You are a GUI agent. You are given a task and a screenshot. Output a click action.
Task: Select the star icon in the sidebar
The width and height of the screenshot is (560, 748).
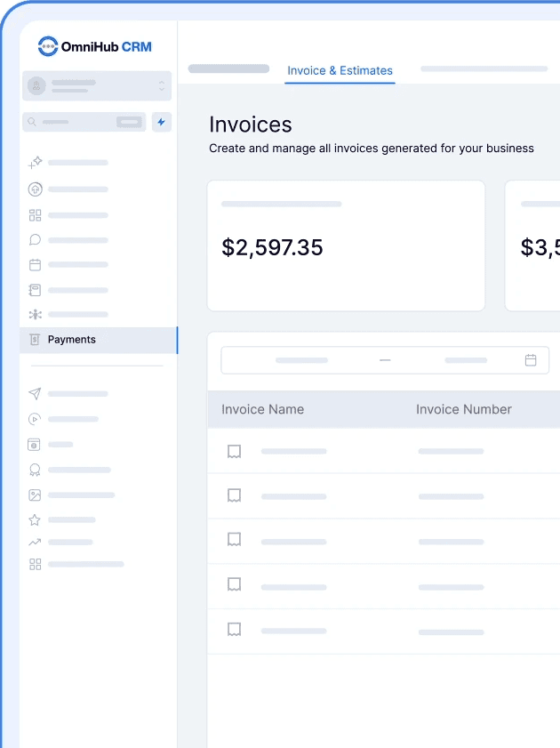(35, 519)
